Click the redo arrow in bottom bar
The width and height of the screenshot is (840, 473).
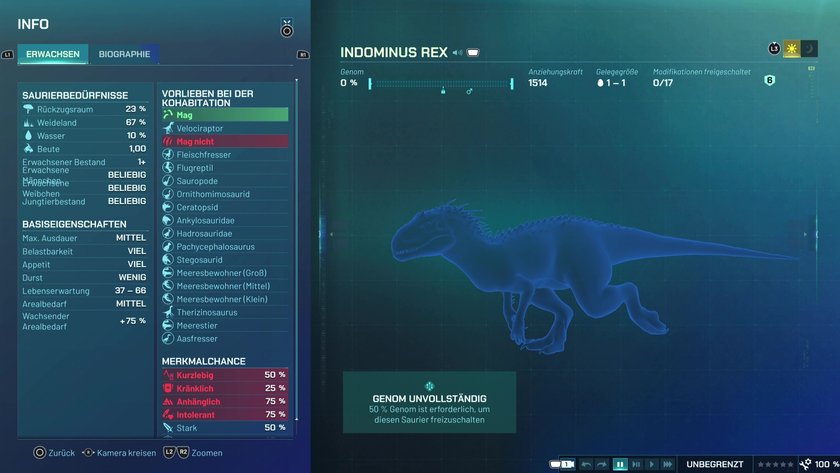click(602, 464)
